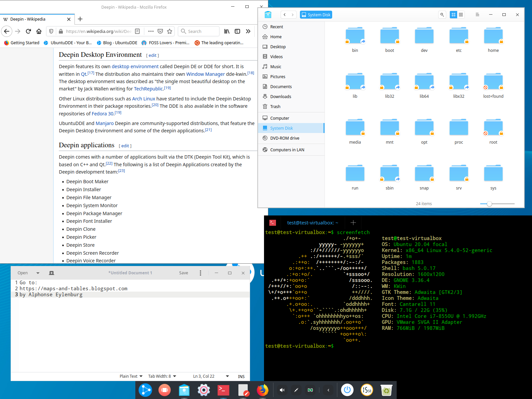Screen dimensions: 532x399
Task: Open the Firefox library icon
Action: 227,31
